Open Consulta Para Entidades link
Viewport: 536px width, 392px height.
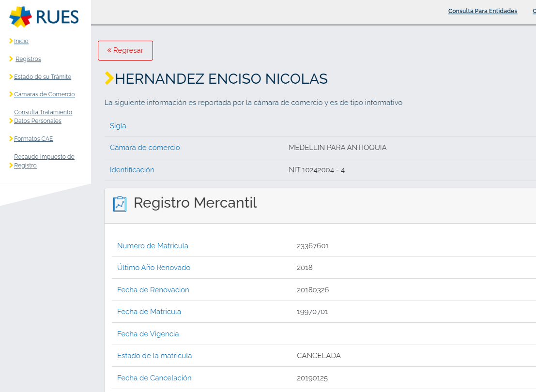(x=482, y=11)
